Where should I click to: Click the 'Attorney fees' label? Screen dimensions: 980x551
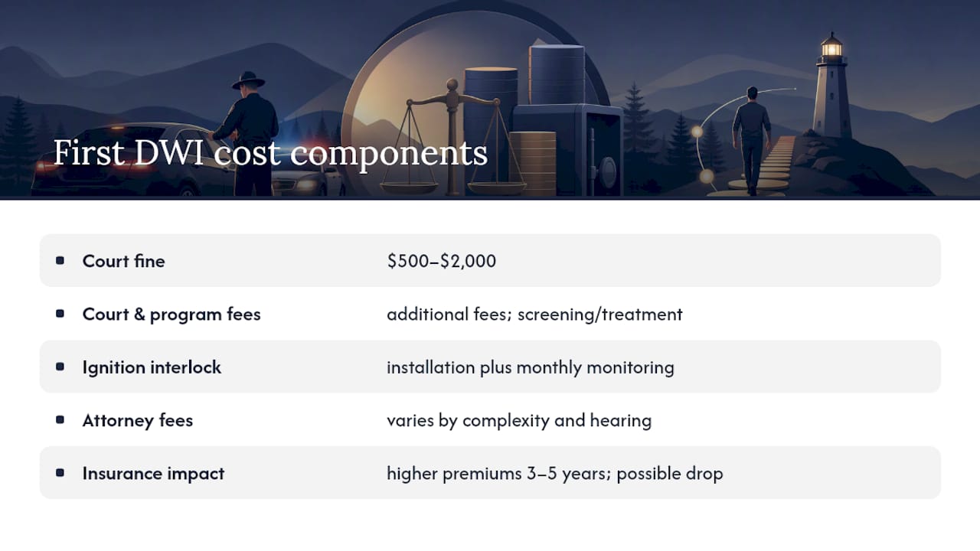pos(138,420)
